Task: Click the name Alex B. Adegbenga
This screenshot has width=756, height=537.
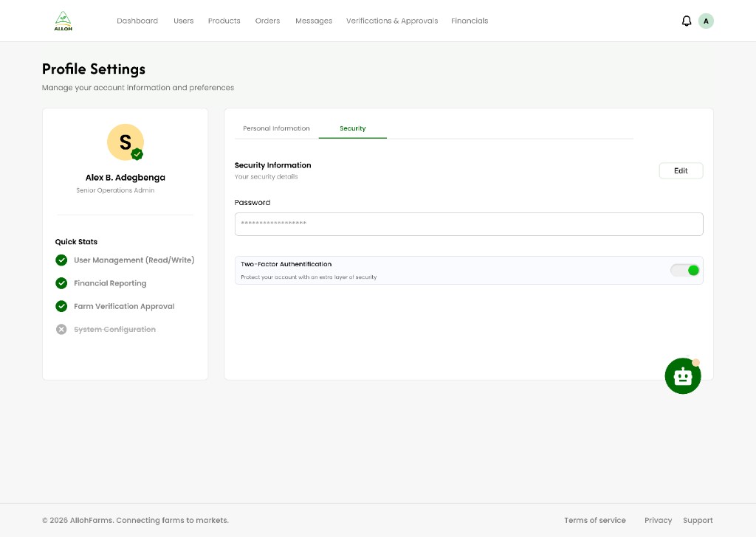Action: (x=126, y=177)
